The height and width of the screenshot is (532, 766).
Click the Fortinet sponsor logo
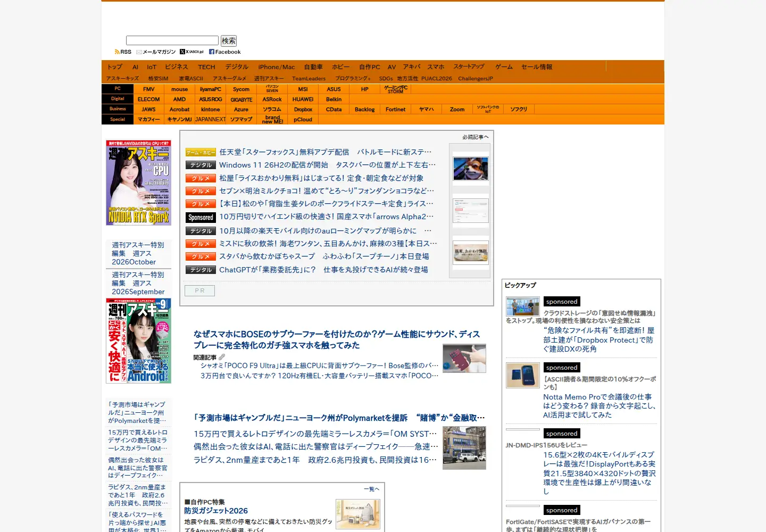point(396,110)
